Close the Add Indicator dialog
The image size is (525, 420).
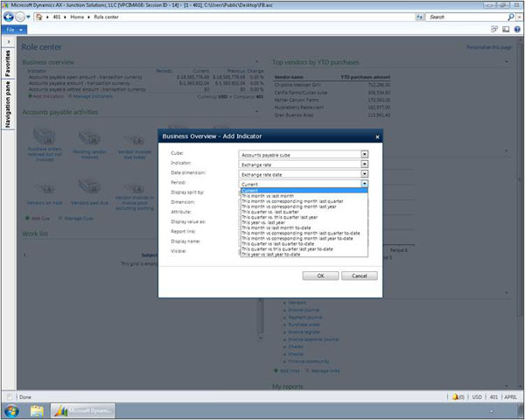377,136
